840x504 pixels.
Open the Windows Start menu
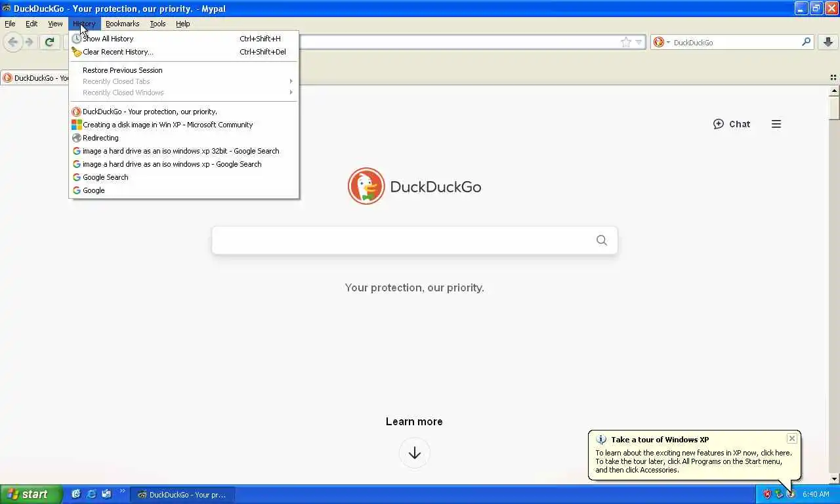tap(31, 494)
